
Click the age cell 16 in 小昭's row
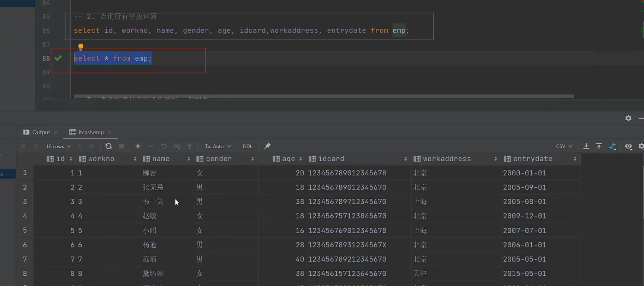300,231
